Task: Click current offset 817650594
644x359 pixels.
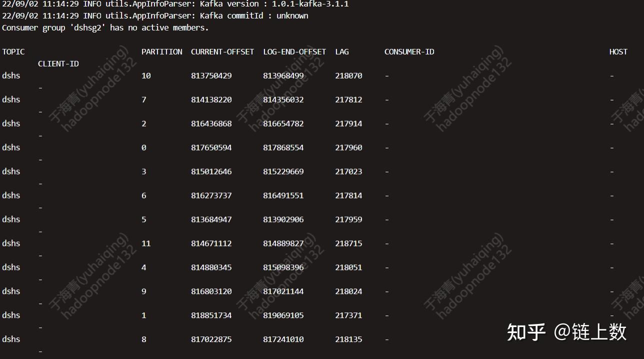Action: 211,147
